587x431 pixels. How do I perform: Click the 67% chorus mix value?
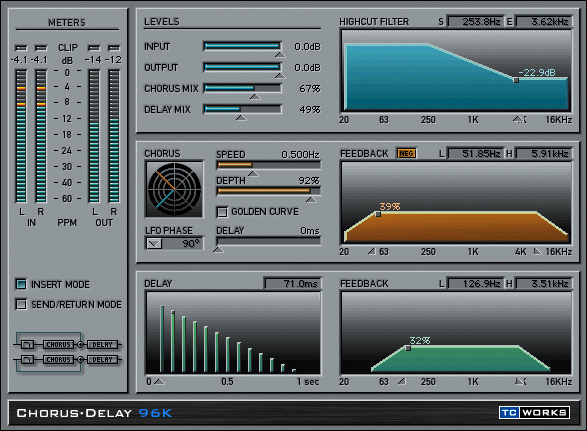pyautogui.click(x=310, y=89)
